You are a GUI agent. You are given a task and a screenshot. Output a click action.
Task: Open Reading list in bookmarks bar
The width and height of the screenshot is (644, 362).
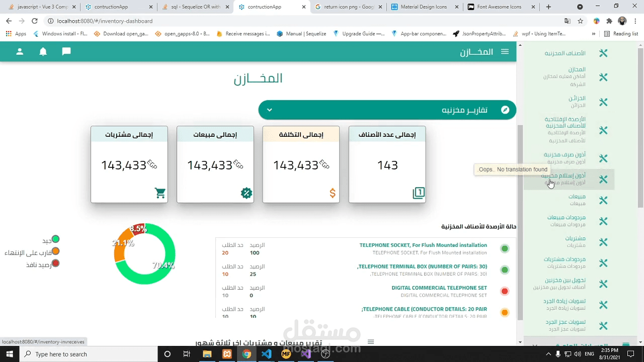(x=621, y=34)
